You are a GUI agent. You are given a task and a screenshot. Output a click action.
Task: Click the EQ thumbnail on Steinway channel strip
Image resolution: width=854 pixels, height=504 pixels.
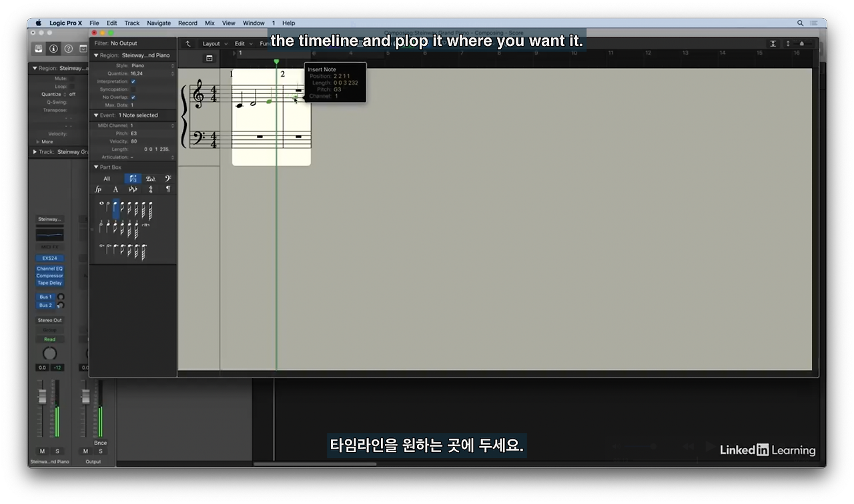pos(49,235)
